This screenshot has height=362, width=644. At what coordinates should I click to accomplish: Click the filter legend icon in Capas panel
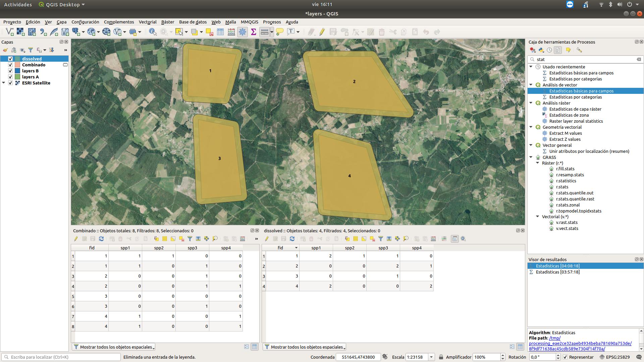(31, 50)
